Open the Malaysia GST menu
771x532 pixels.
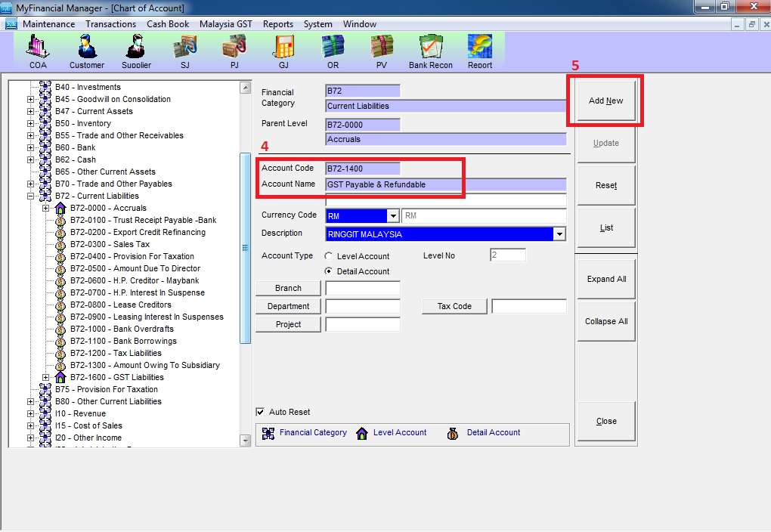pos(225,24)
